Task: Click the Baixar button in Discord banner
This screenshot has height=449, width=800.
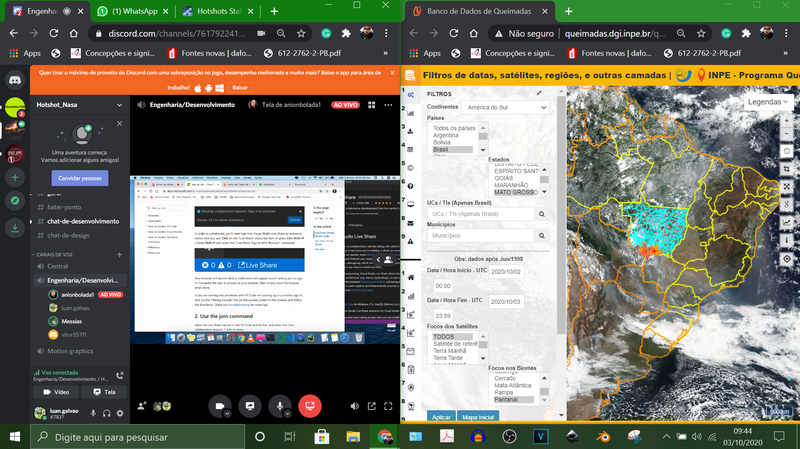Action: tap(240, 87)
